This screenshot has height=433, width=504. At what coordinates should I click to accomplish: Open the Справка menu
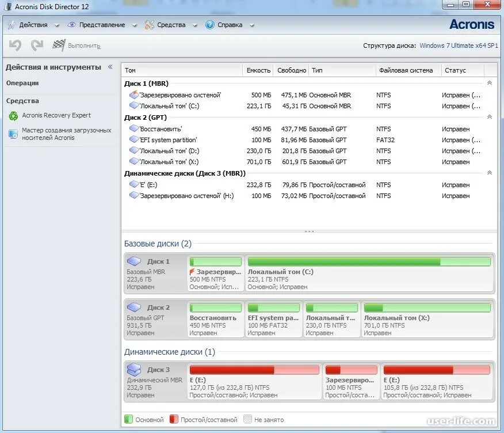coord(230,25)
